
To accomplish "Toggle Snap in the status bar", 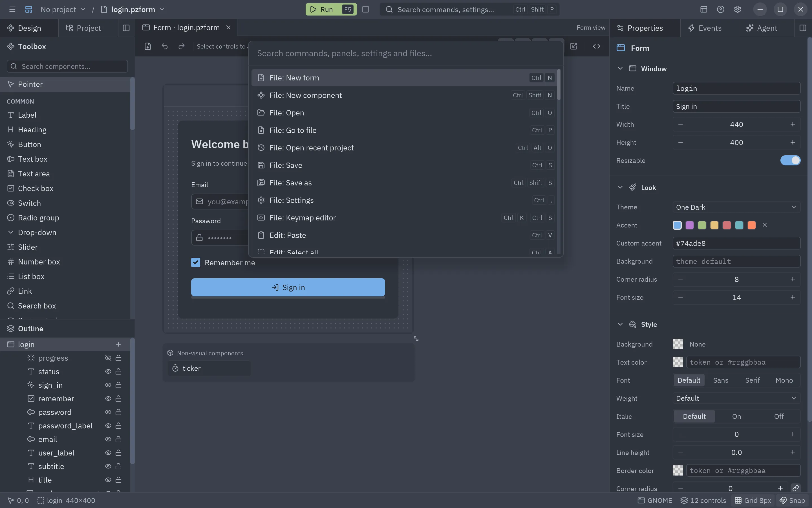I will coord(792,500).
